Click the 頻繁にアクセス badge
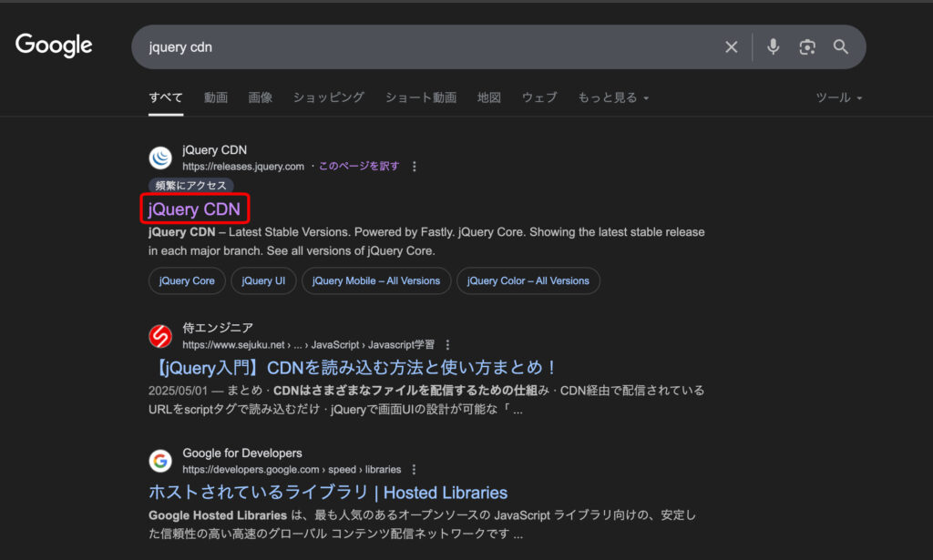The width and height of the screenshot is (933, 560). click(x=191, y=186)
